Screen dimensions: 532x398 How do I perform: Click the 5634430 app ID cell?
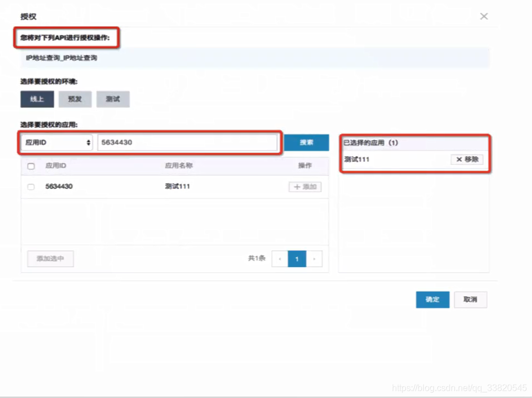pyautogui.click(x=59, y=187)
